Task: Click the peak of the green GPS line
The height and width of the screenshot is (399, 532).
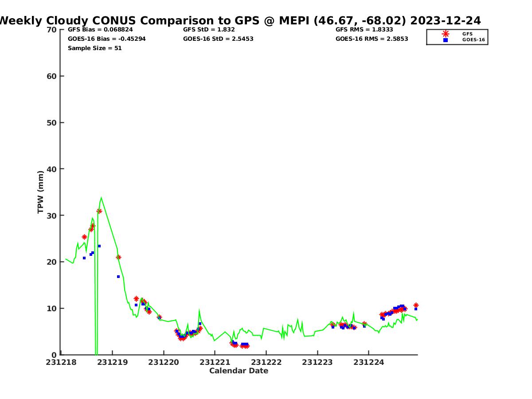Action: pyautogui.click(x=101, y=198)
